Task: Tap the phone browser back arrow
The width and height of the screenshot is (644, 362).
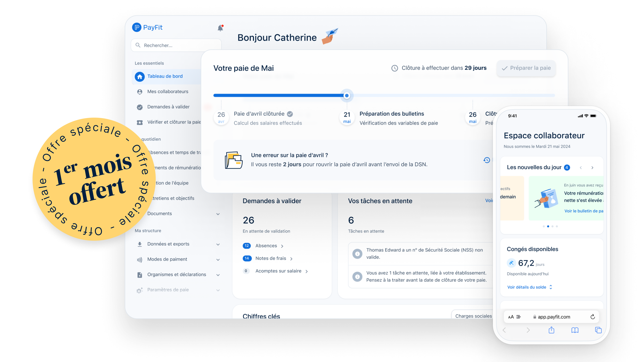Action: (x=504, y=330)
